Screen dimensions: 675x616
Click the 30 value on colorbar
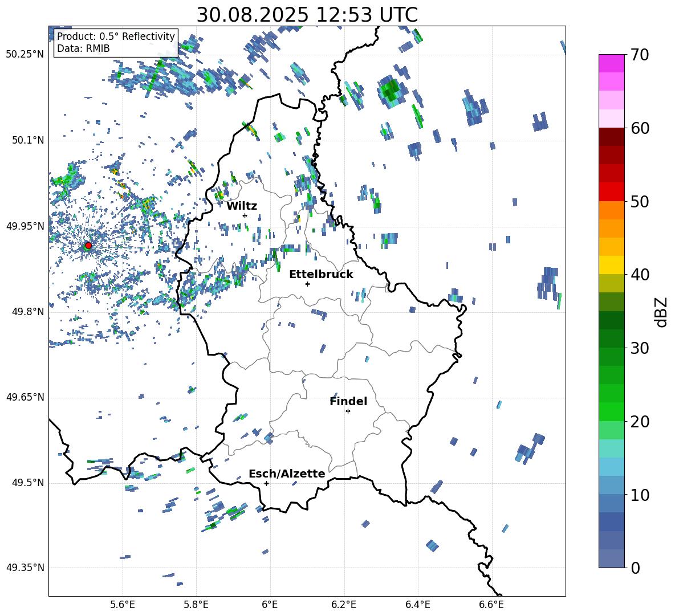tap(640, 348)
